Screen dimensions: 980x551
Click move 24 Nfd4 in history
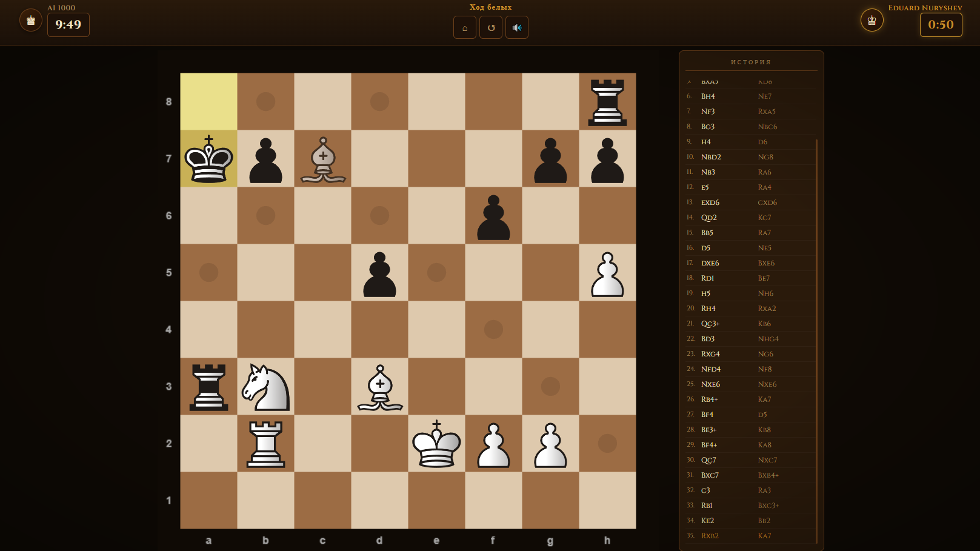pos(711,369)
